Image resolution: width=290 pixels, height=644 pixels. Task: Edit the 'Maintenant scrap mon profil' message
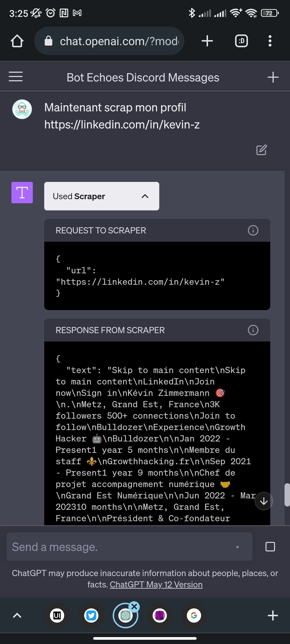(261, 150)
